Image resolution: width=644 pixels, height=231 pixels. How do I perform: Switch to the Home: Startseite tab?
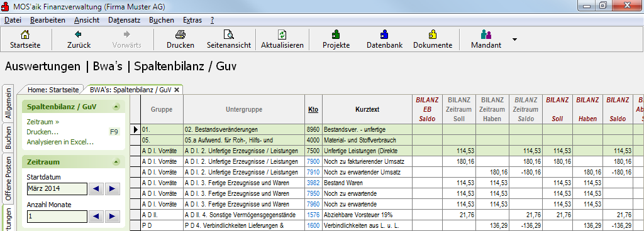click(x=53, y=90)
